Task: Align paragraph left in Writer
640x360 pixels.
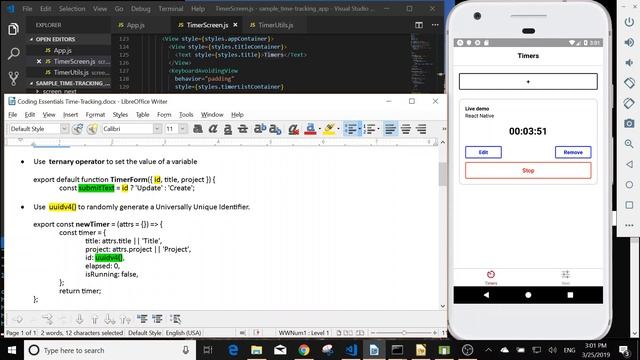Action: (390, 129)
